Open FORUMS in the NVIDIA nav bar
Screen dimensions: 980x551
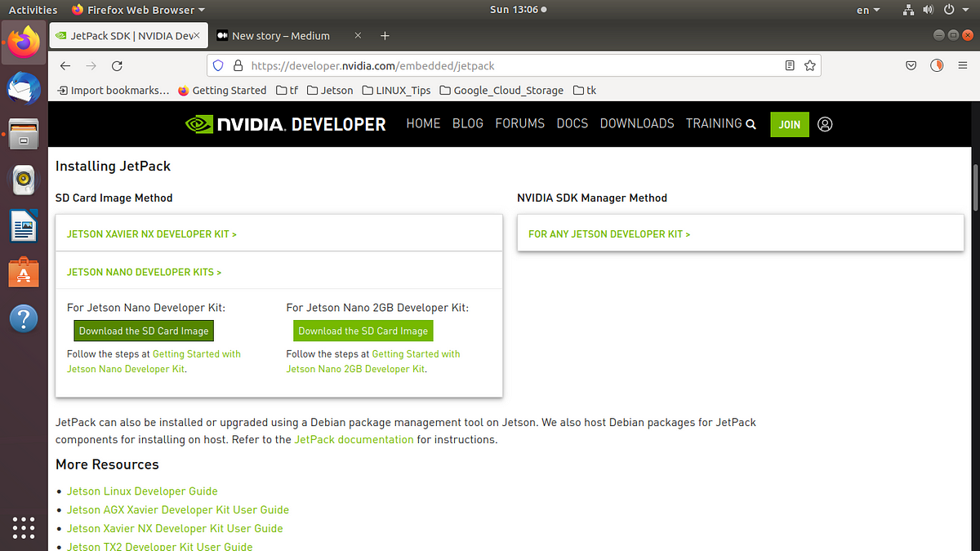coord(519,123)
